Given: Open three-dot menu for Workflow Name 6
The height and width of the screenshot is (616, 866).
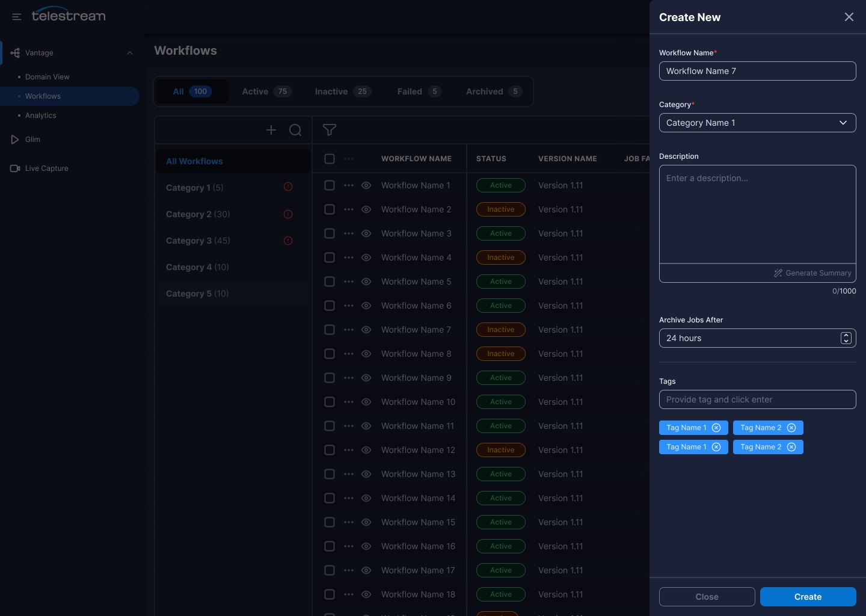Looking at the screenshot, I should coord(349,306).
